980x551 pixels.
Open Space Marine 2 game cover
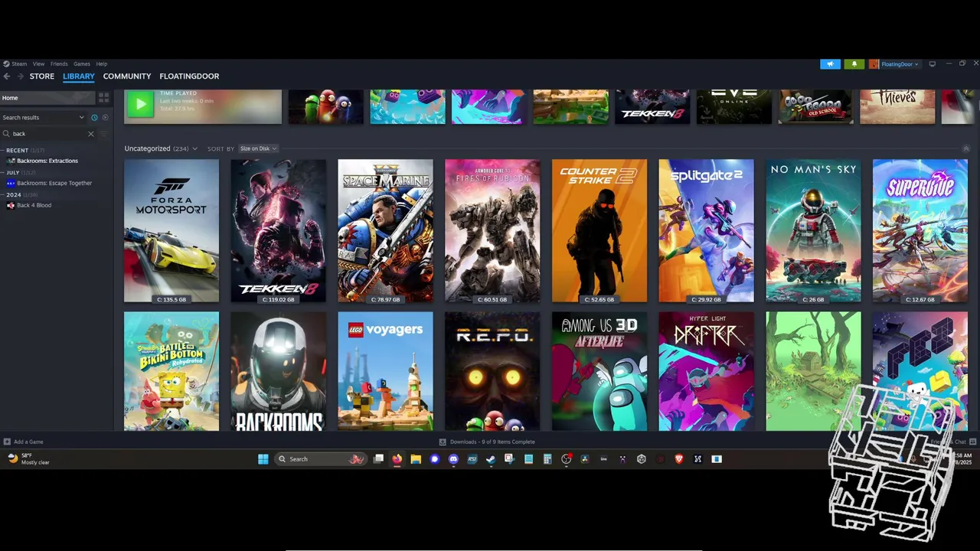click(385, 230)
